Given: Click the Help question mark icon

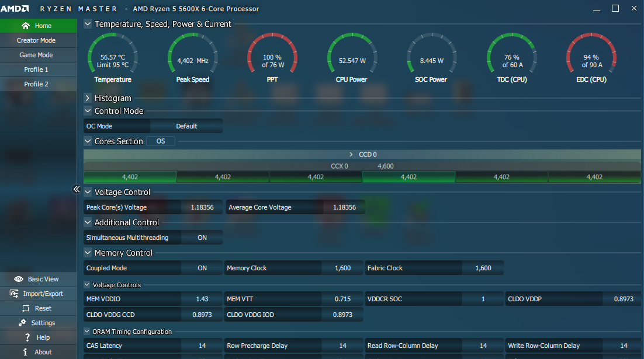Looking at the screenshot, I should pyautogui.click(x=27, y=337).
